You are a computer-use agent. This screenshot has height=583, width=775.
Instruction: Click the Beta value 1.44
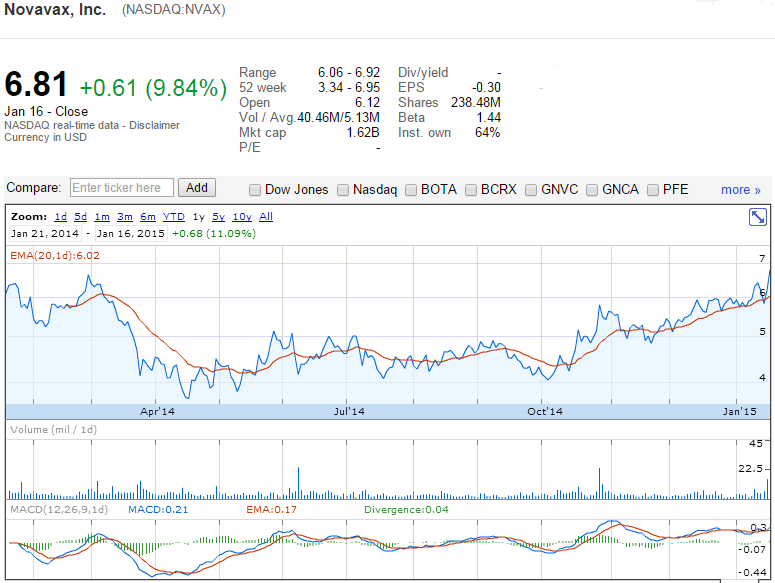pos(488,118)
